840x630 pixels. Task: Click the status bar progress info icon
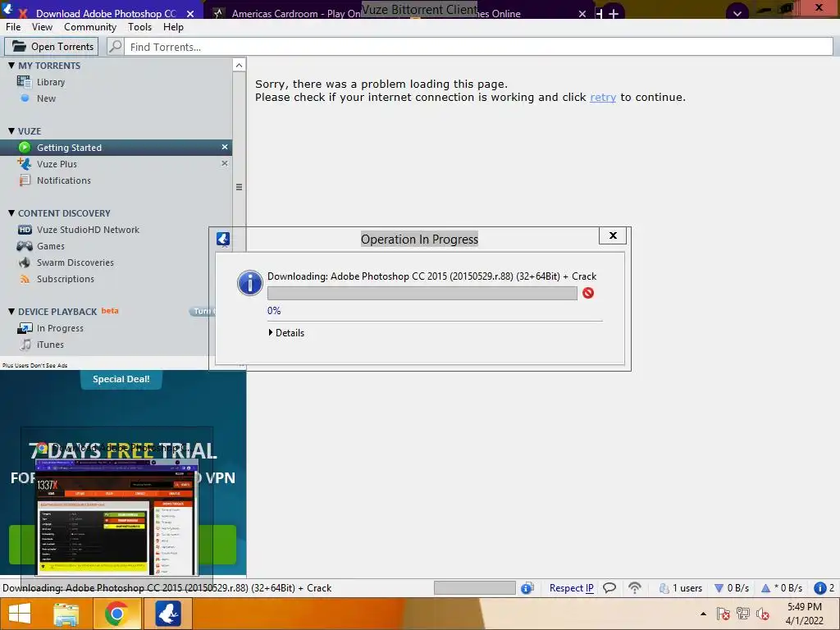point(527,588)
